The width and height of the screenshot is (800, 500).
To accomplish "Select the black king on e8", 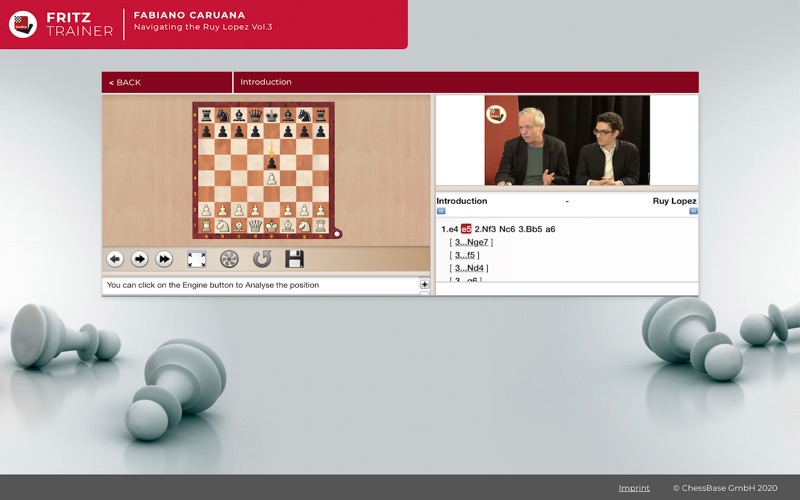I will [x=271, y=116].
